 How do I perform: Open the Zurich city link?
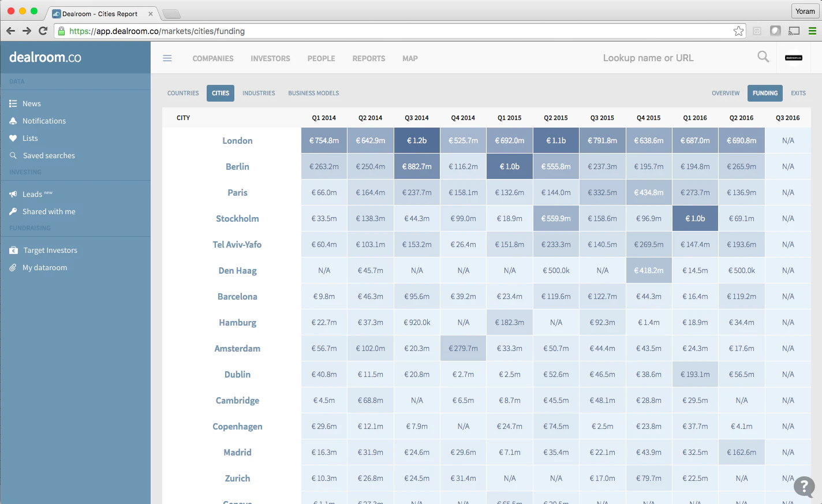(237, 479)
